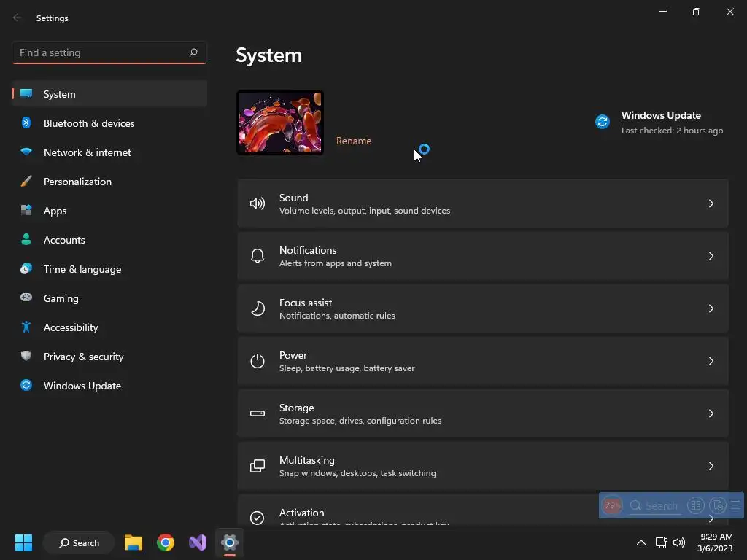This screenshot has height=560, width=747.
Task: Open Time & language settings
Action: (109, 269)
